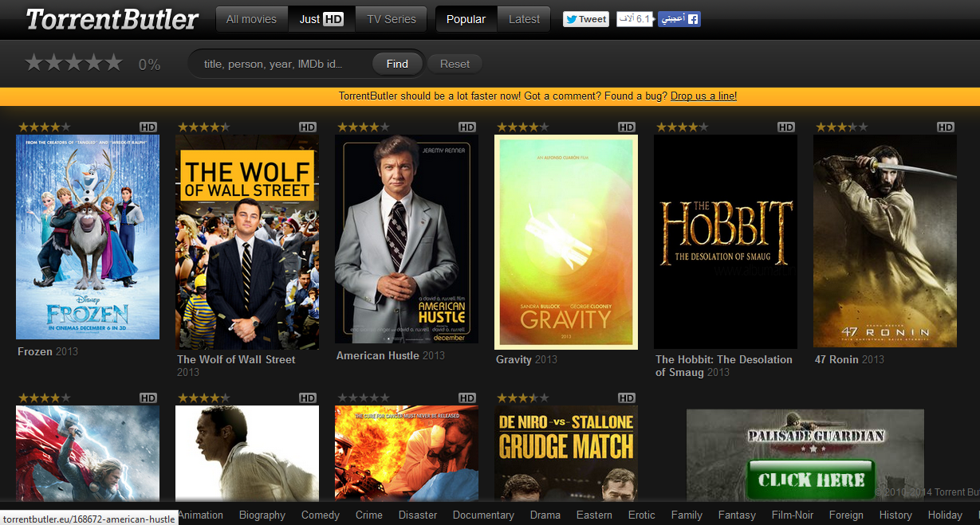This screenshot has height=525, width=980.
Task: Click the HD badge above Frozen poster
Action: pyautogui.click(x=148, y=127)
